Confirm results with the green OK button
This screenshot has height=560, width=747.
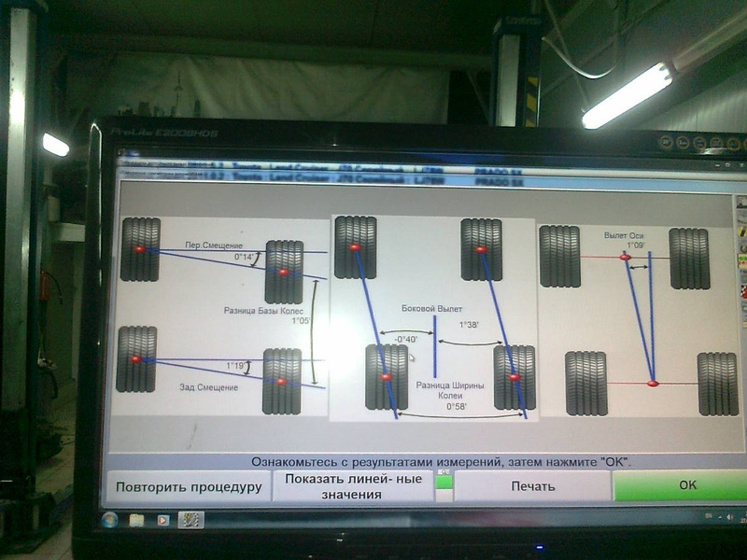click(682, 485)
